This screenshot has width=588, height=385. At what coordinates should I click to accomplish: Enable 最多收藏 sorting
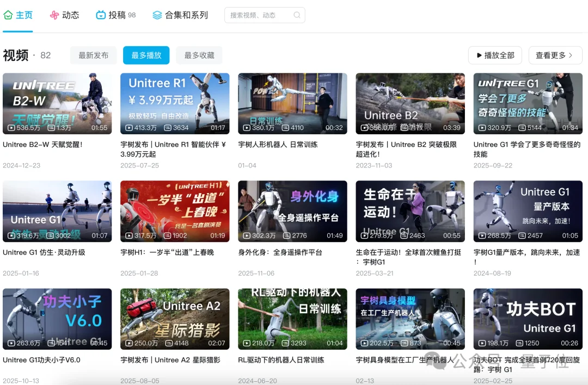199,55
